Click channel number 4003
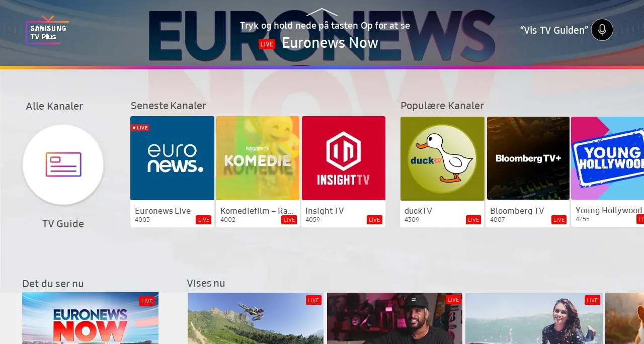The width and height of the screenshot is (644, 344). (142, 220)
